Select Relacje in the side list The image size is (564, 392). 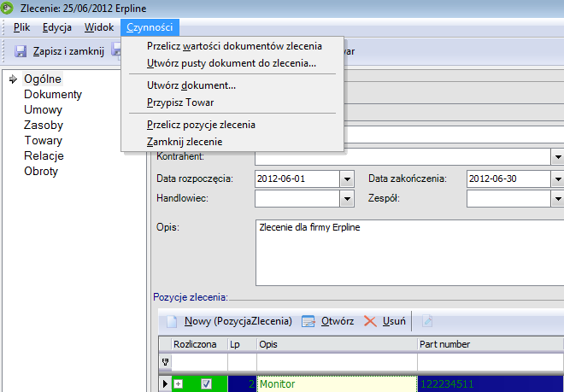click(x=44, y=155)
